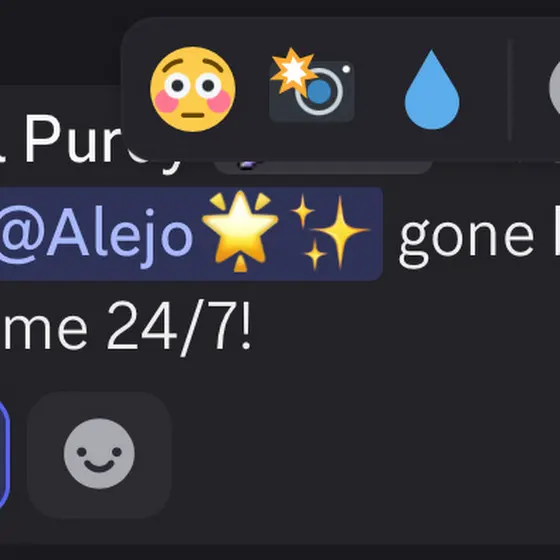Click the word gone in the message
Viewport: 560px width, 560px height.
(466, 238)
